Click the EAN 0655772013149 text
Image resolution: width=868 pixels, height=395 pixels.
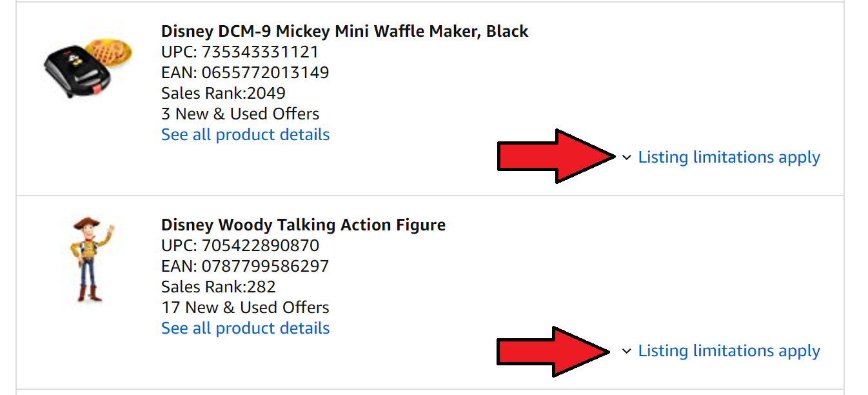(x=245, y=72)
